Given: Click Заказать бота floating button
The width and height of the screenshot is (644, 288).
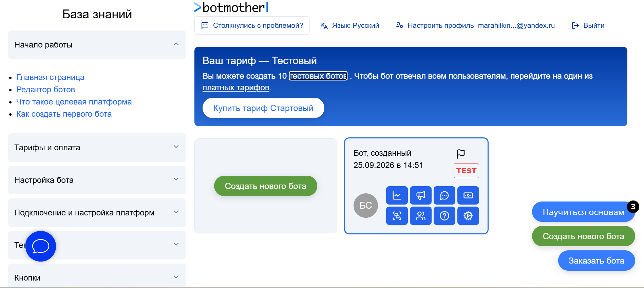Looking at the screenshot, I should pyautogui.click(x=596, y=261).
